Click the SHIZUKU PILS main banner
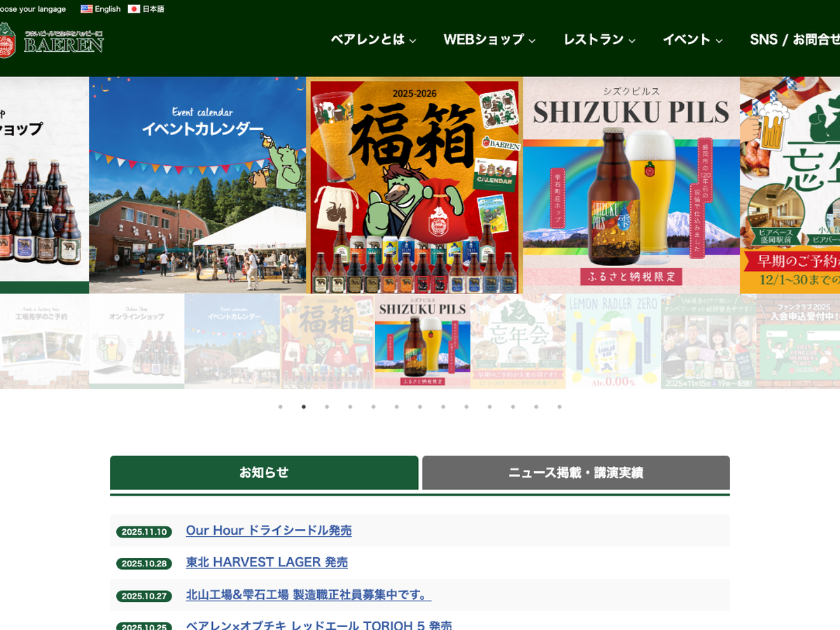 tap(631, 185)
